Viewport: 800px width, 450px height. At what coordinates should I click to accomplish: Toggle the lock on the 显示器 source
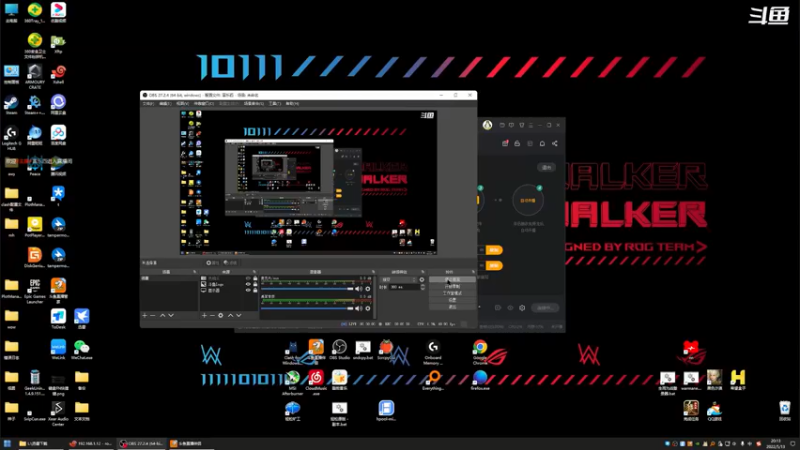click(256, 290)
